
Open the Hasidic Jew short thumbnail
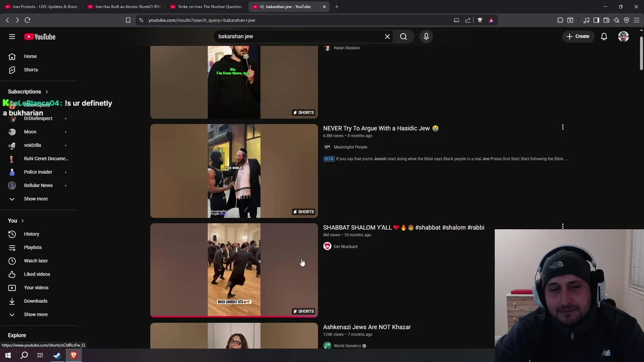coord(234,171)
